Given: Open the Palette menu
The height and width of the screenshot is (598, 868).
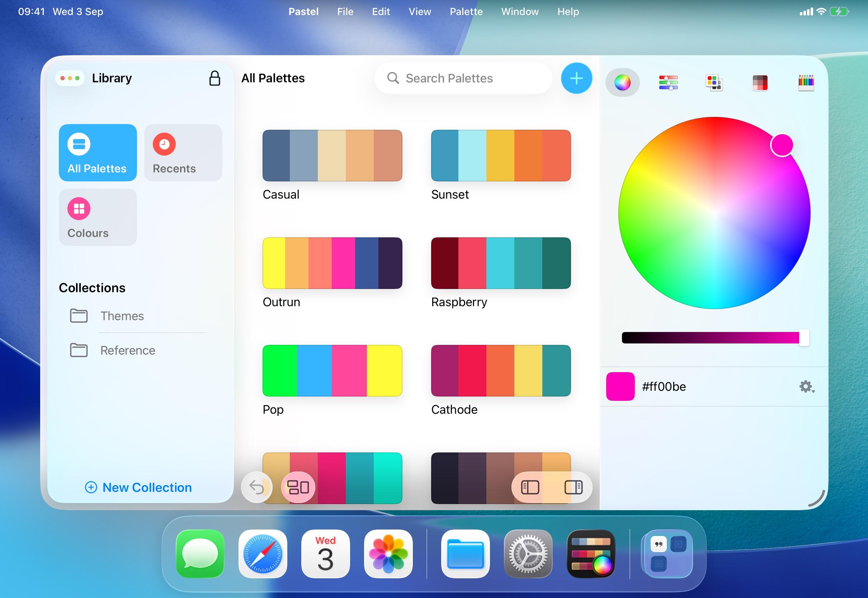Looking at the screenshot, I should point(466,11).
